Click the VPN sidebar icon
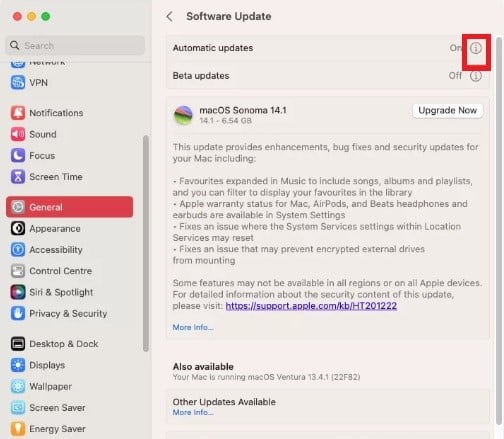 coord(18,83)
